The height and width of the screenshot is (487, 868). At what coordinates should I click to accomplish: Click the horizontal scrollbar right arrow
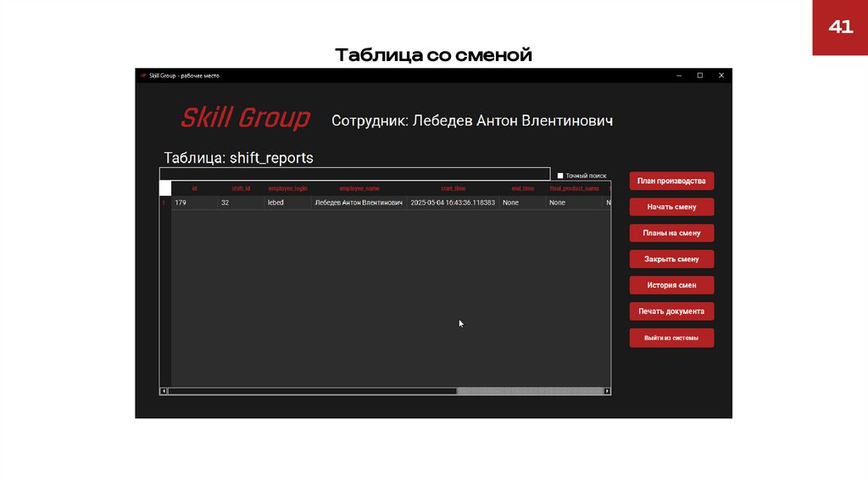[x=607, y=391]
